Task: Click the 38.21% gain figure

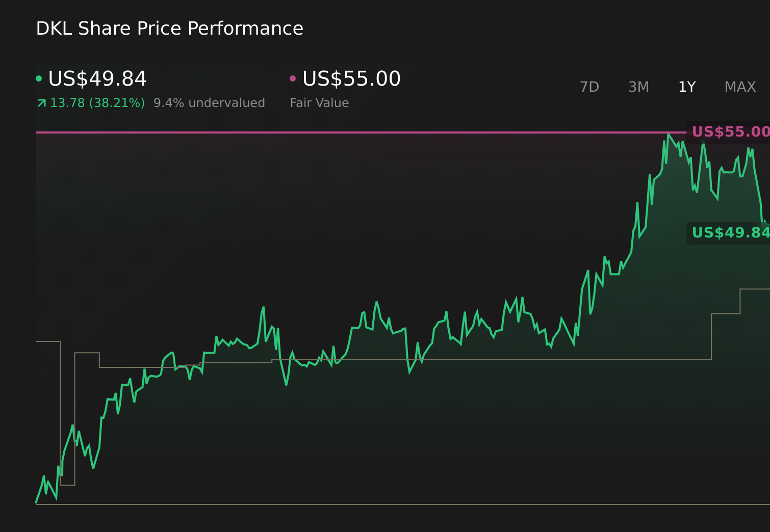Action: 116,102
